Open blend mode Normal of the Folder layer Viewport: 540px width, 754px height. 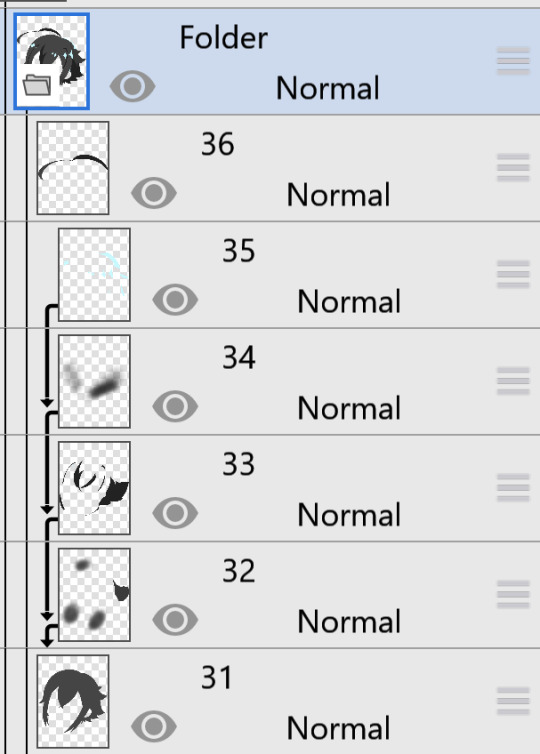[327, 88]
